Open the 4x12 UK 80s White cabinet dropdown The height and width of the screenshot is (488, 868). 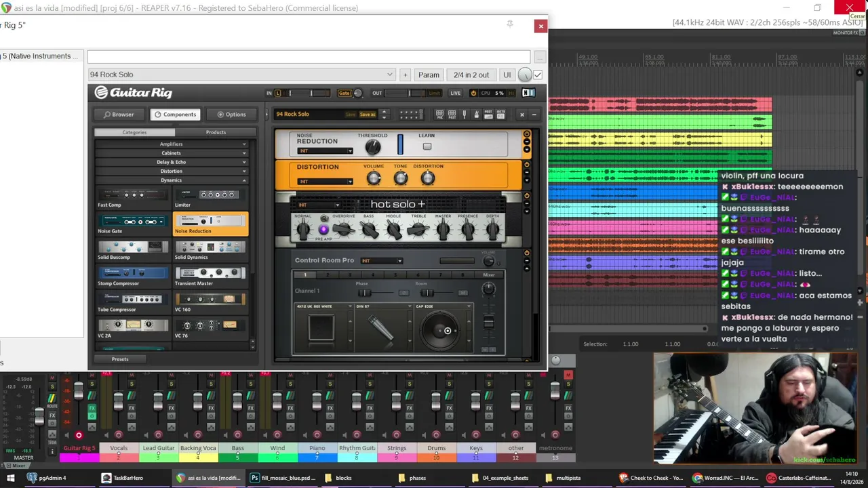(x=324, y=306)
